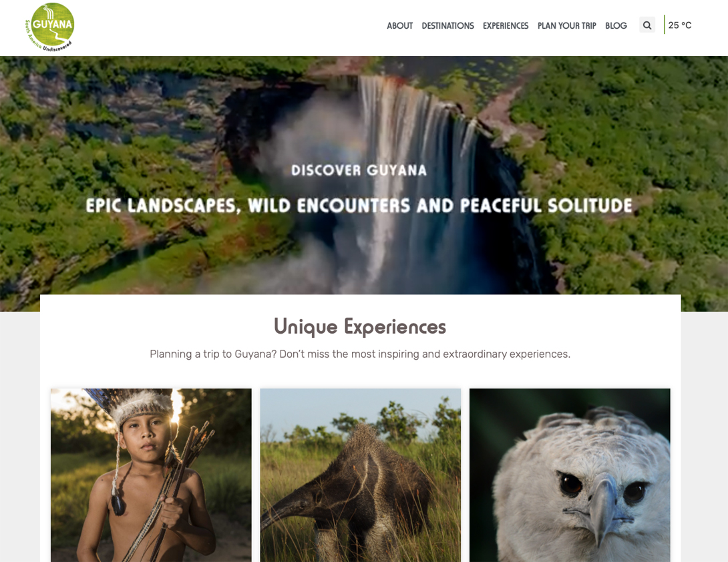Open the Destinations menu

pos(447,25)
